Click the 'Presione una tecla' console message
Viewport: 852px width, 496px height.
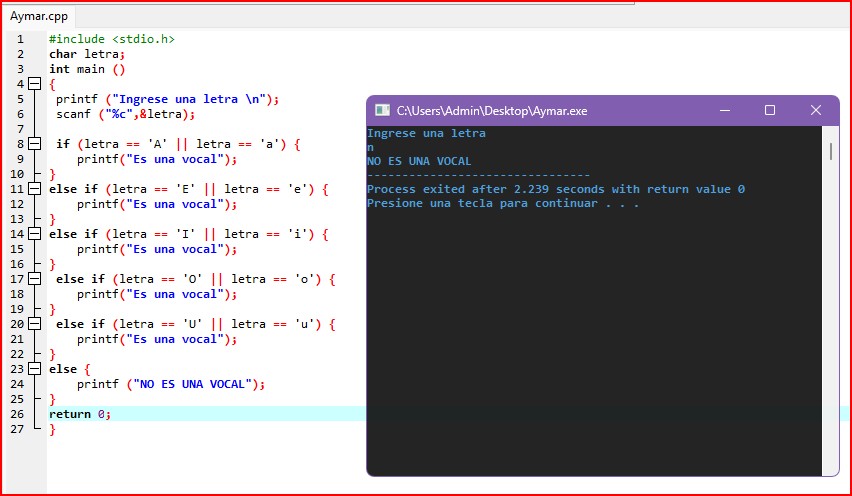[502, 203]
